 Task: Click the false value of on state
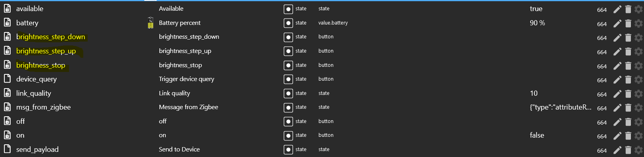(537, 135)
